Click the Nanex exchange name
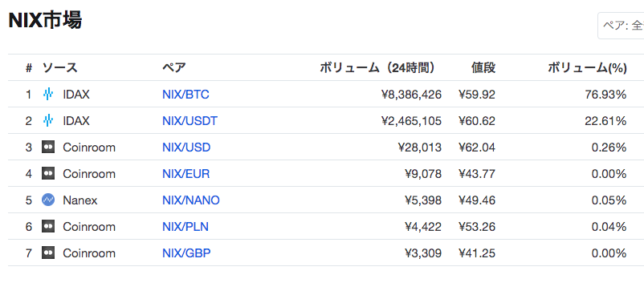 [80, 200]
